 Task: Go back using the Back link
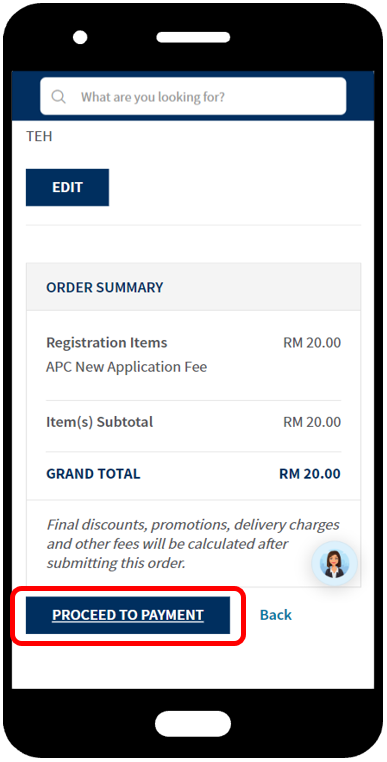[x=276, y=615]
